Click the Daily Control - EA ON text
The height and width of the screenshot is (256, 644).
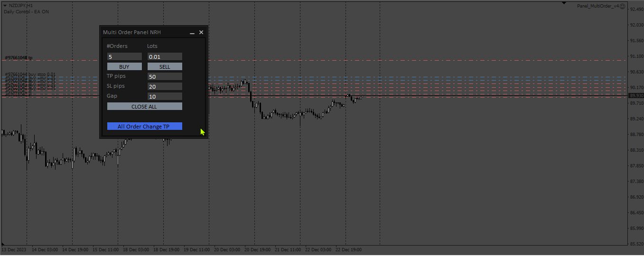[x=26, y=11]
